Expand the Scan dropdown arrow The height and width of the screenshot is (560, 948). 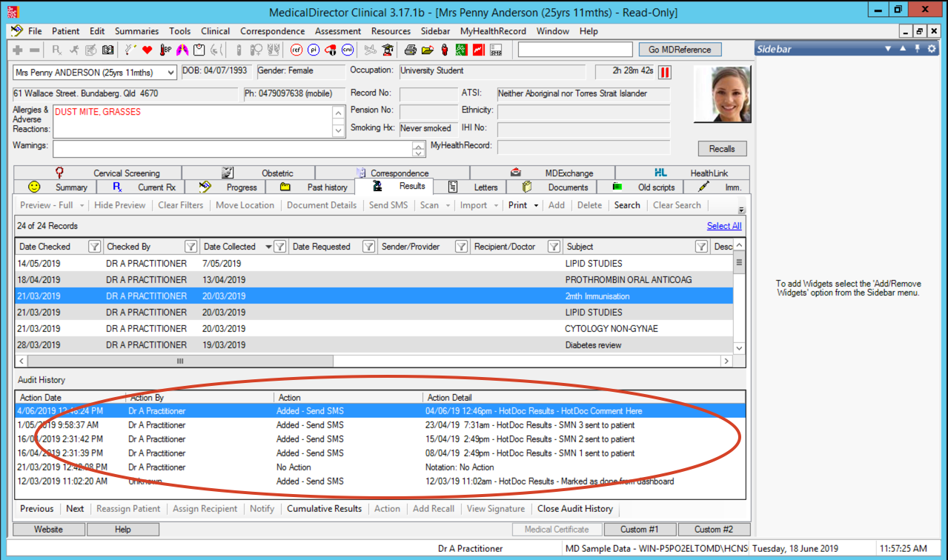(446, 205)
